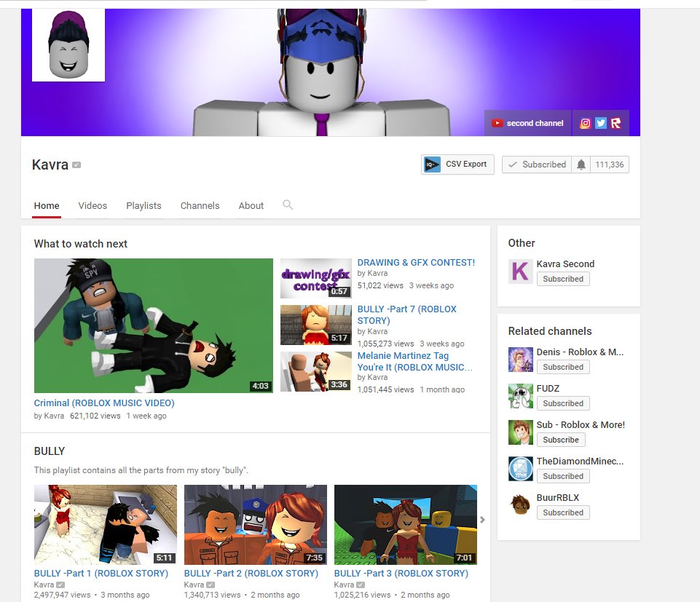Play the Criminal music video thumbnail

point(154,326)
